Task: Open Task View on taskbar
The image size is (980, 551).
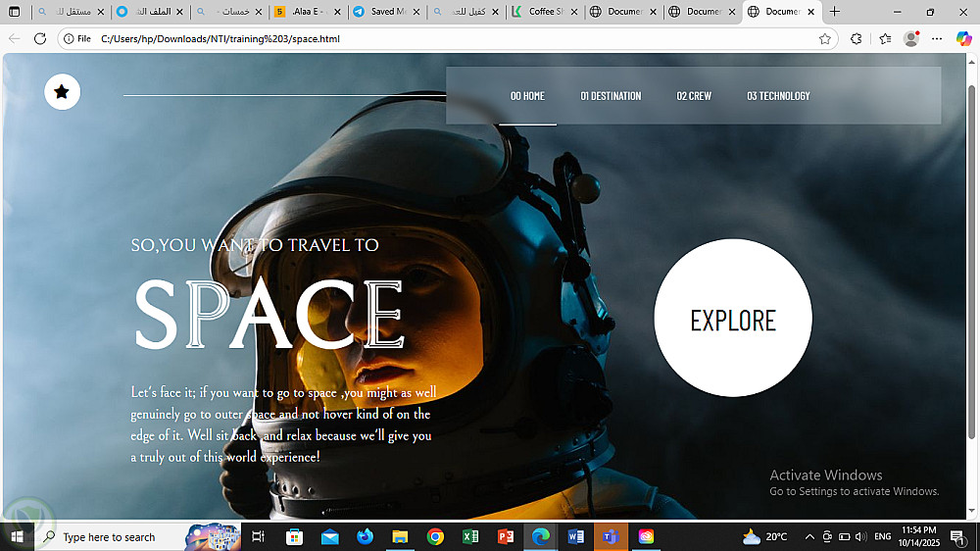Action: click(258, 536)
